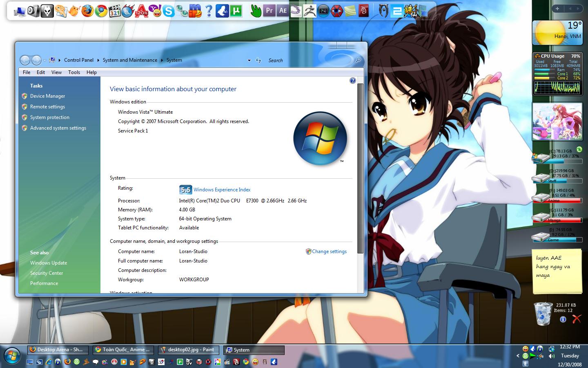Click the yellow sticky note gadget

pyautogui.click(x=557, y=271)
